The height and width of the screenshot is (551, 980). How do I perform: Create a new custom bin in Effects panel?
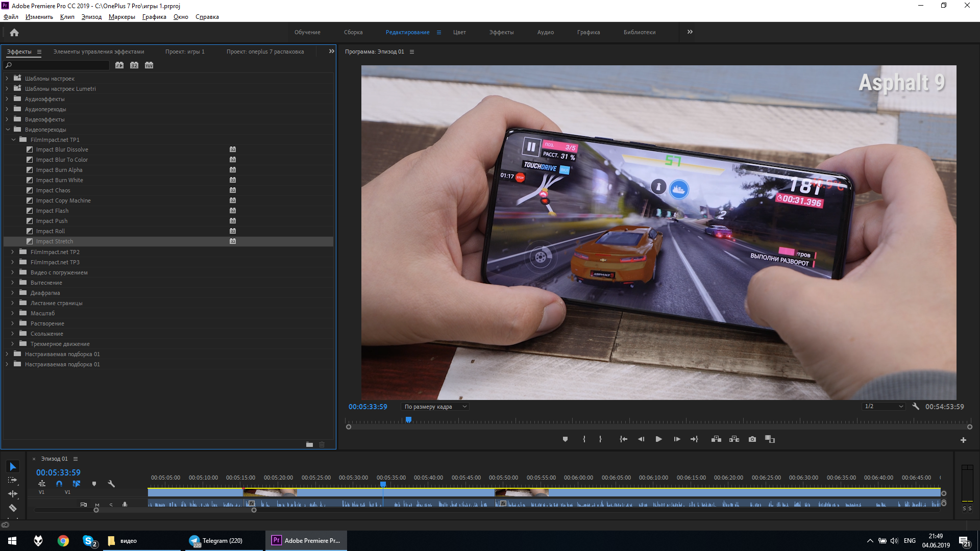click(309, 444)
